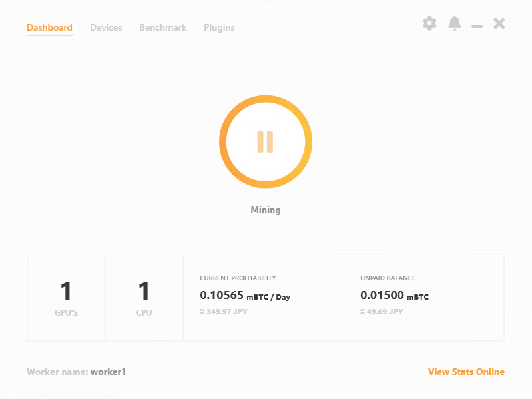Click the ≈ 49.69 JPY estimate
This screenshot has width=532, height=399.
point(382,312)
